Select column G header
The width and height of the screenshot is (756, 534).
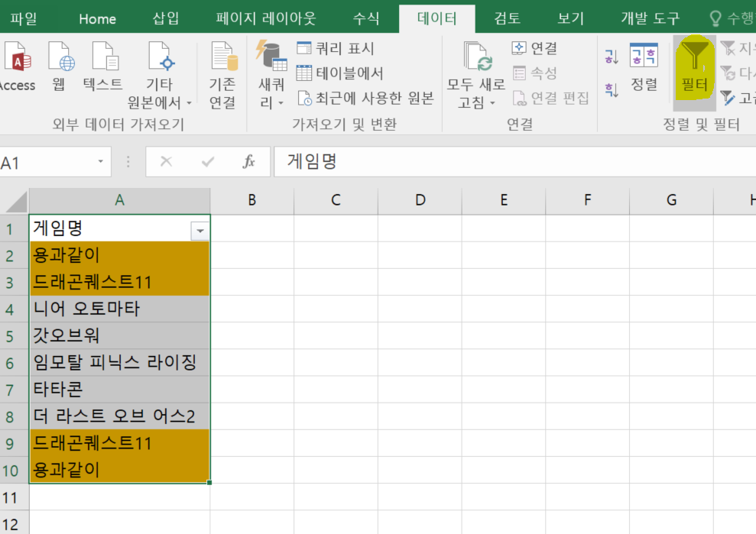click(x=672, y=200)
